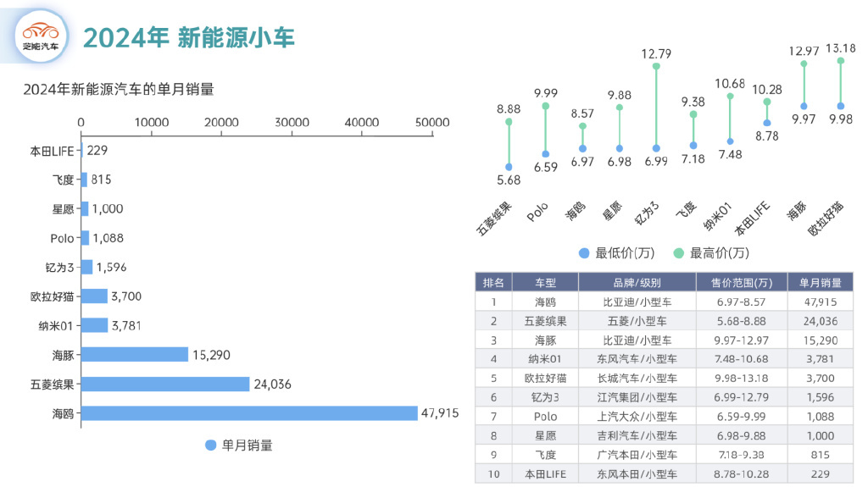The image size is (868, 487).
Task: Select the 比亚迪/小型车 cell in row 1
Action: click(637, 302)
